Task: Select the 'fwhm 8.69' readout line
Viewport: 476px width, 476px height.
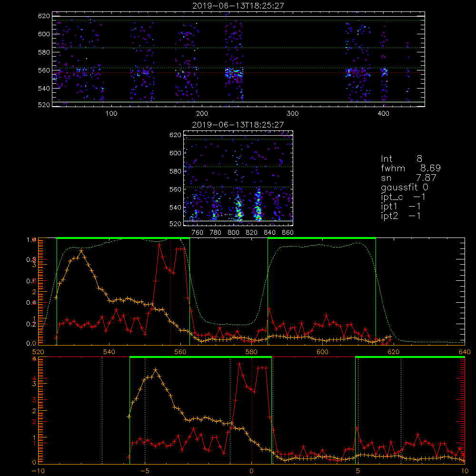Action: 411,168
